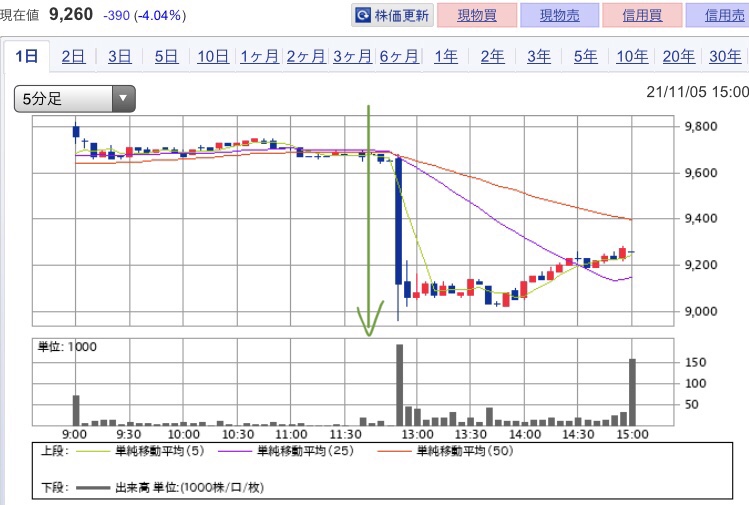Screen dimensions: 749x505
Task: Click the 現物売 button
Action: tap(559, 15)
